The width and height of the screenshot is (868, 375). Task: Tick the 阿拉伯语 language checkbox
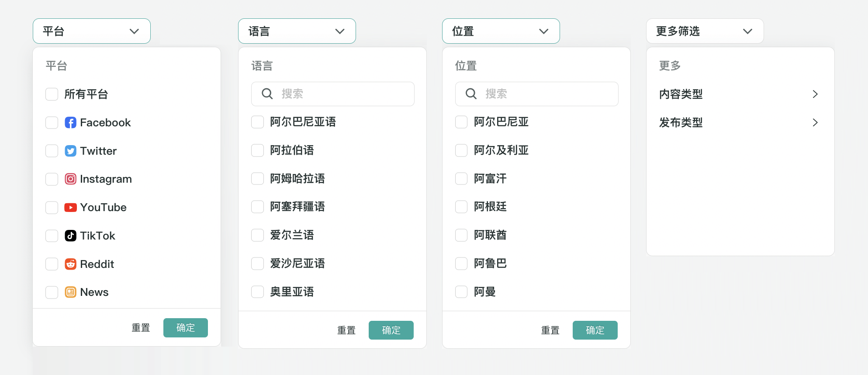point(258,150)
